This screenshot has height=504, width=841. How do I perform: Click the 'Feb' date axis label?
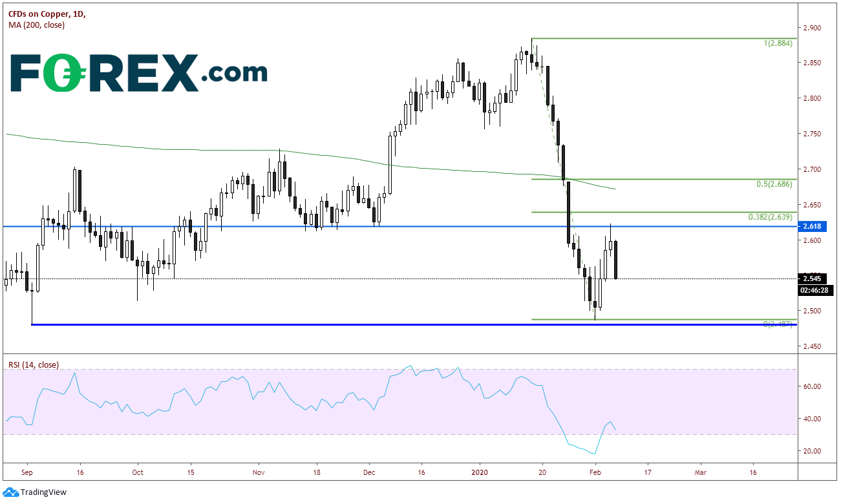coord(595,473)
